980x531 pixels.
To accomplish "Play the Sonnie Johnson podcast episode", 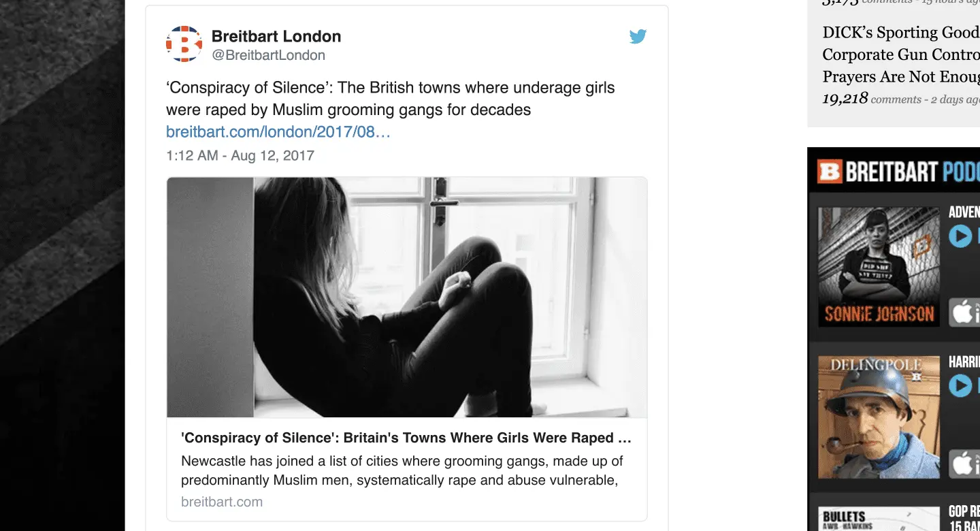I will 960,236.
